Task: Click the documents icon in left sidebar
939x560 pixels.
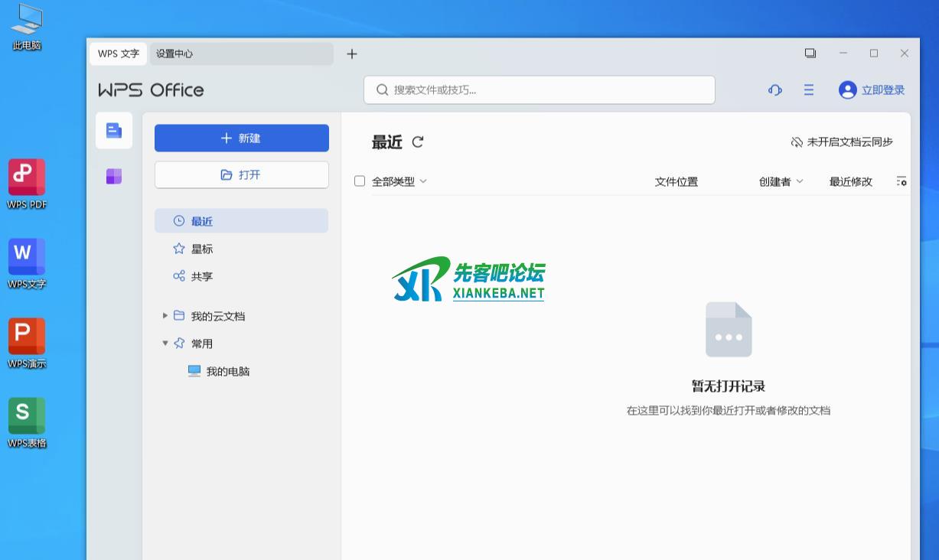Action: click(x=114, y=131)
